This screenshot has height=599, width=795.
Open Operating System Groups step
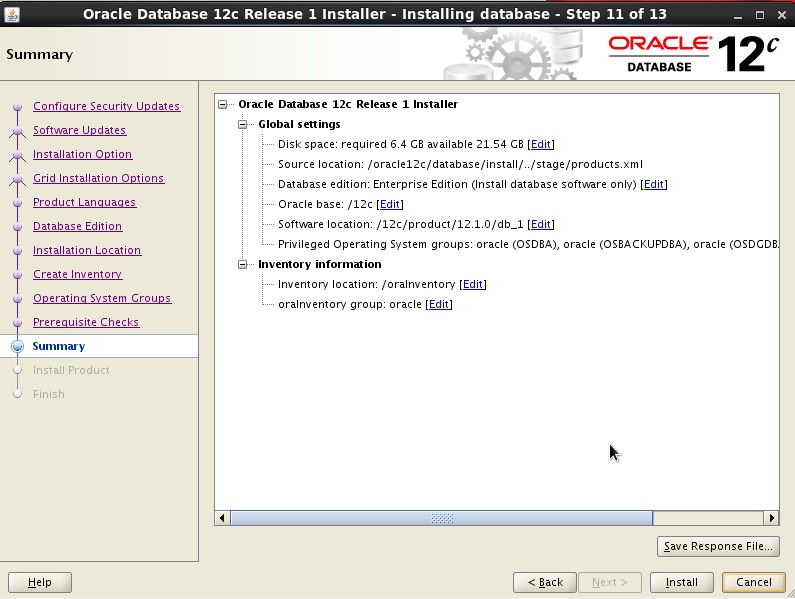click(102, 298)
